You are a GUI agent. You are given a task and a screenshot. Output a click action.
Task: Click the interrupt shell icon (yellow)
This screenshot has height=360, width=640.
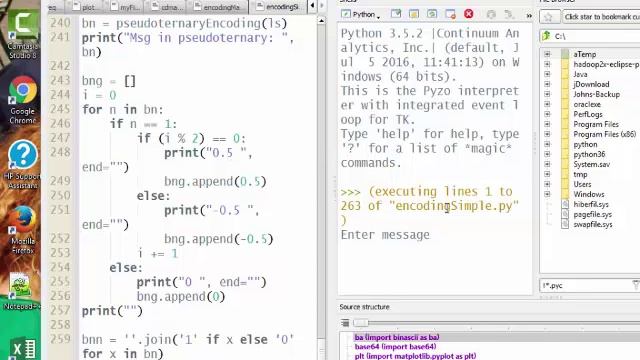point(414,14)
